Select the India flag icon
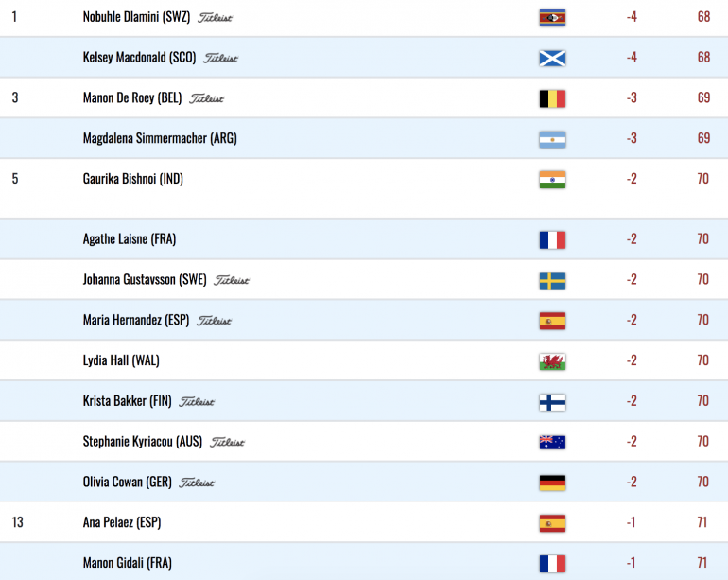This screenshot has width=728, height=580. [552, 180]
